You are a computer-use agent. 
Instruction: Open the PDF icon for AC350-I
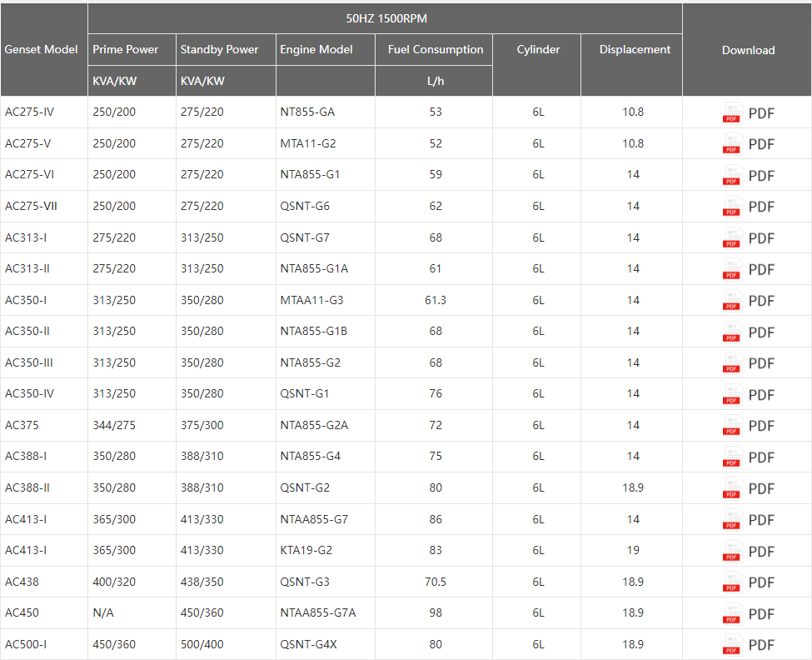pyautogui.click(x=732, y=301)
